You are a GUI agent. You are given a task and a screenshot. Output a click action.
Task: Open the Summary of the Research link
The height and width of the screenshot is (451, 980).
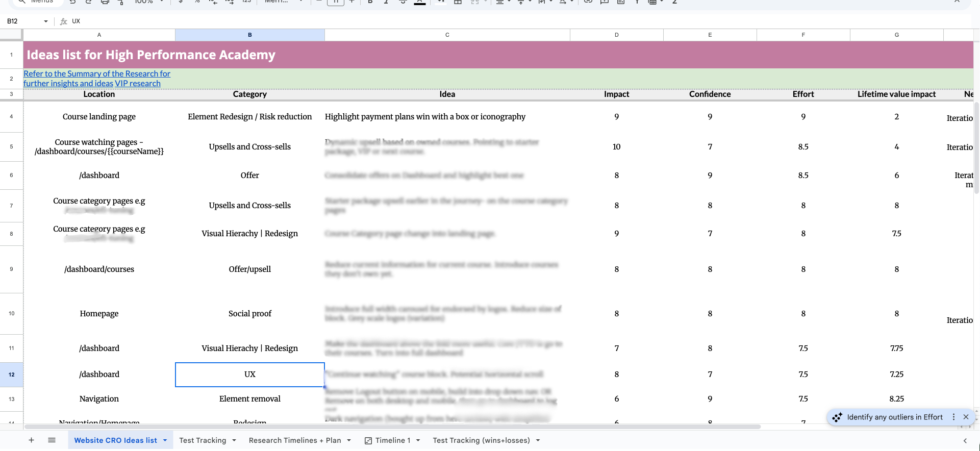[97, 79]
